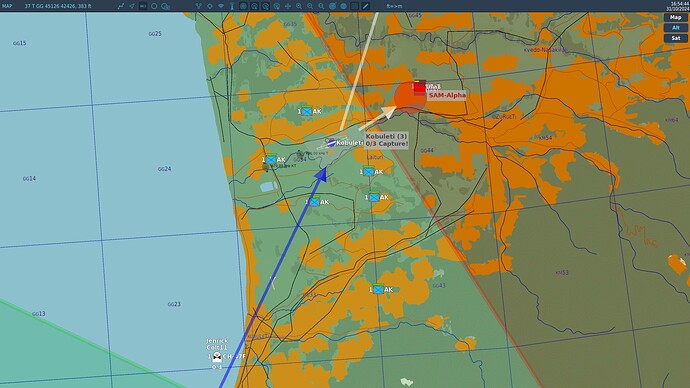This screenshot has width=690, height=388.
Task: Select the single circle toolbar icon
Action: (154, 6)
